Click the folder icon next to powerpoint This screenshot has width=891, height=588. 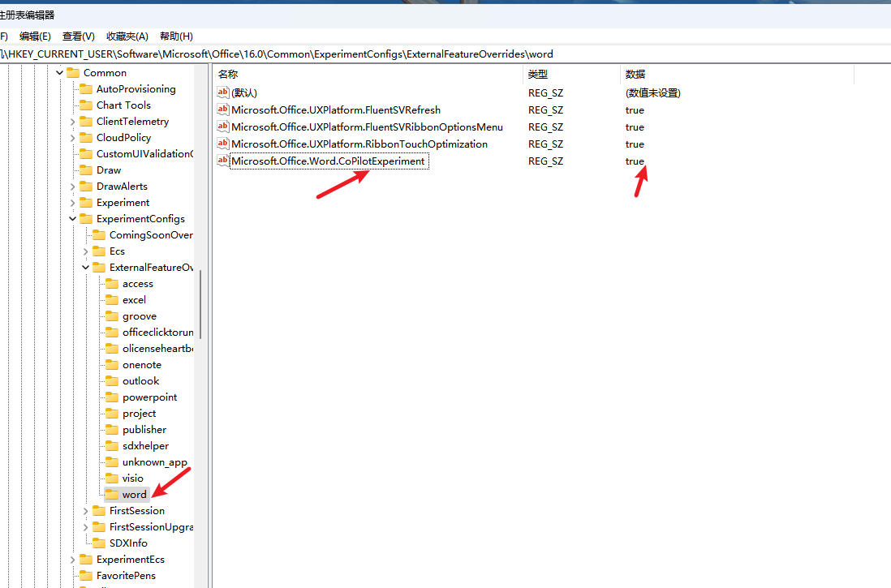(112, 397)
